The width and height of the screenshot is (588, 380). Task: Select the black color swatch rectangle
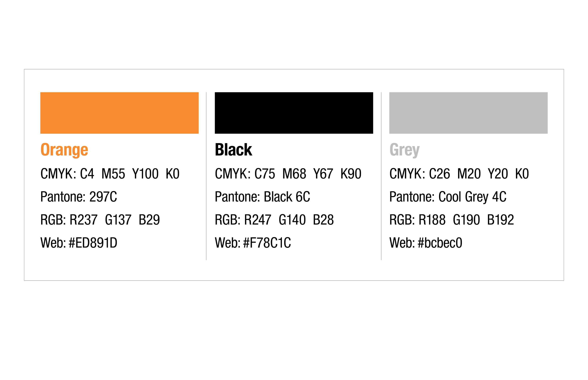pos(294,113)
